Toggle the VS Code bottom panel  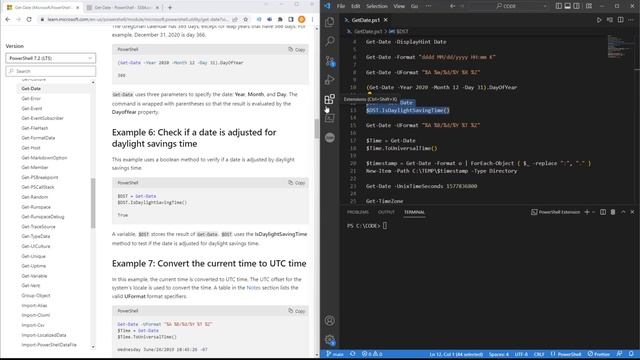pos(567,6)
